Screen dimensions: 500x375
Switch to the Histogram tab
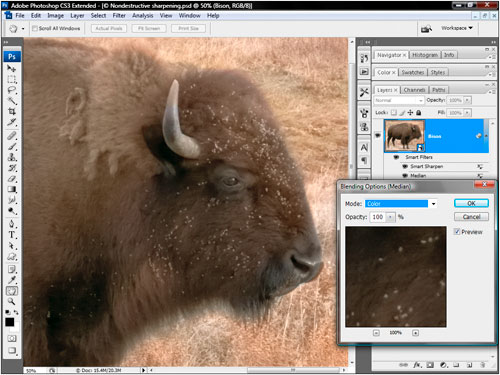pyautogui.click(x=425, y=55)
